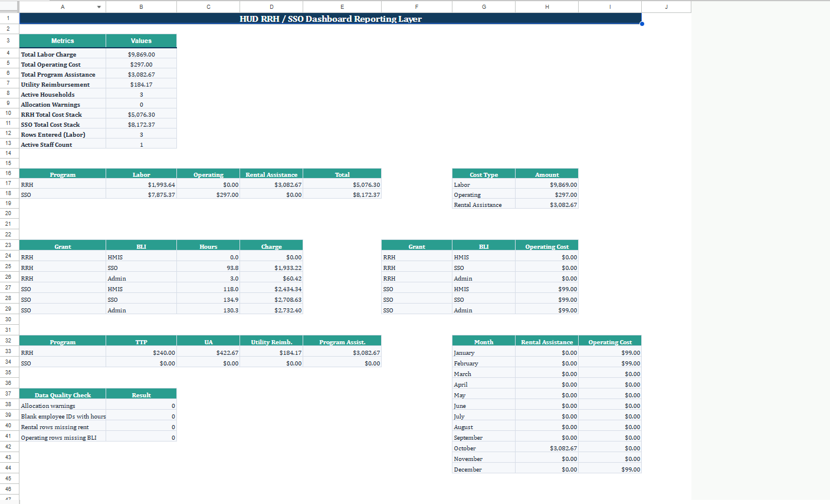Click the Hours header cell
830x504 pixels.
(208, 246)
